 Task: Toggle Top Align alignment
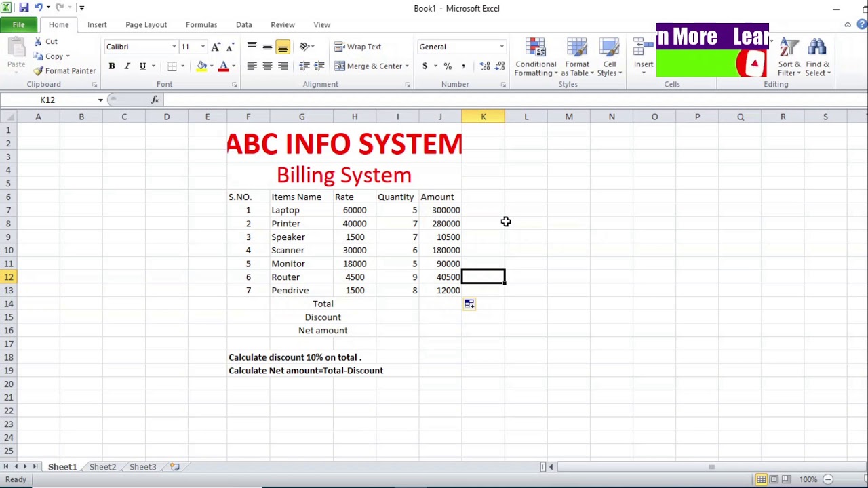(x=252, y=47)
